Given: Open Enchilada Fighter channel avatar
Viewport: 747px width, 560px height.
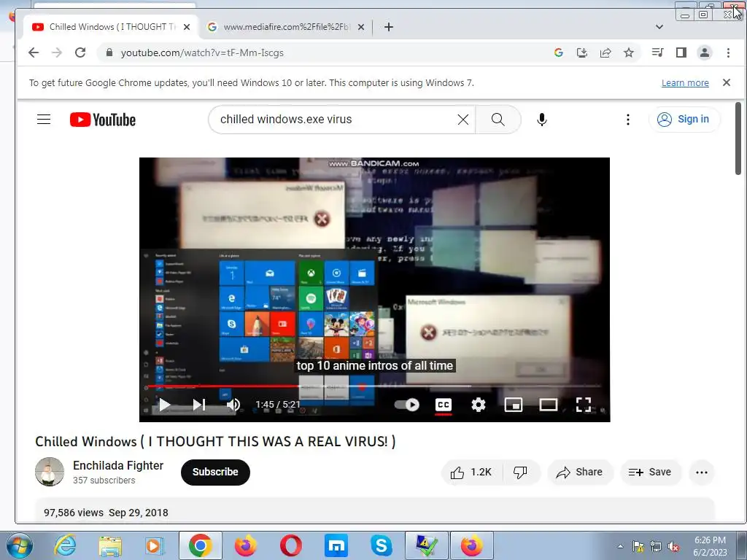Looking at the screenshot, I should click(50, 472).
